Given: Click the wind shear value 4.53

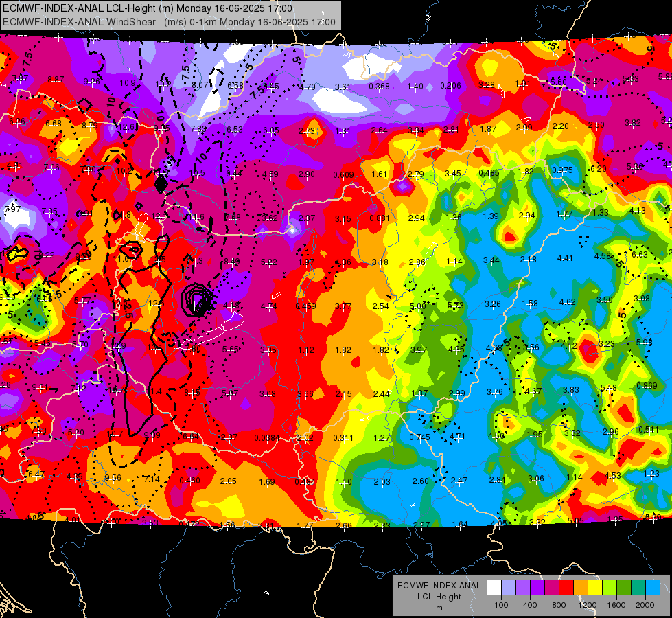Looking at the screenshot, I should pyautogui.click(x=613, y=475).
